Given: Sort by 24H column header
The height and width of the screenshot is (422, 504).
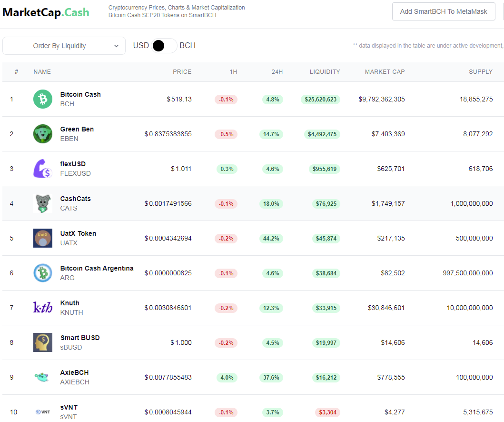Looking at the screenshot, I should [x=277, y=72].
